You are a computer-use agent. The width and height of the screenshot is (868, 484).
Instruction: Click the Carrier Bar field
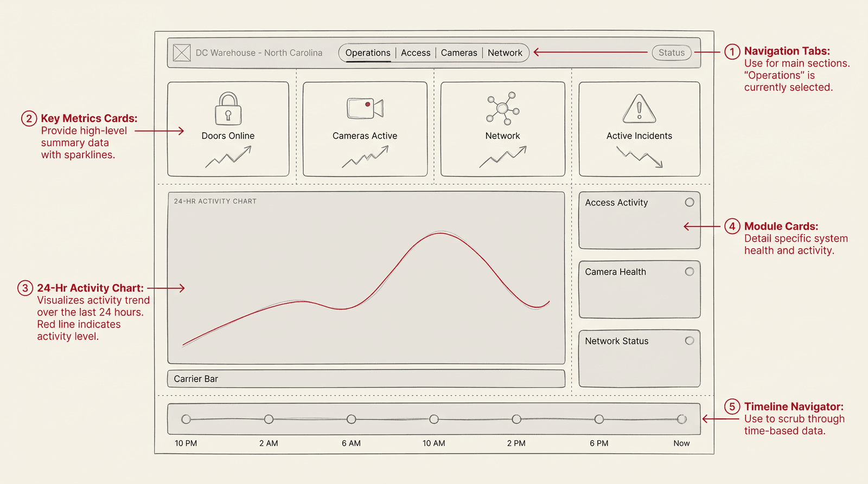366,379
